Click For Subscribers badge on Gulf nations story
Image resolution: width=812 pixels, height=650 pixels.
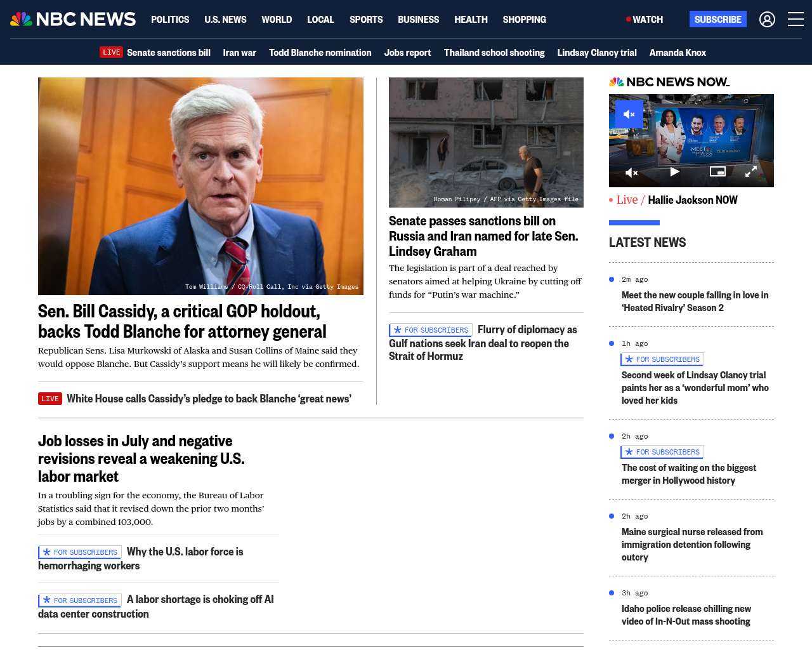click(431, 330)
